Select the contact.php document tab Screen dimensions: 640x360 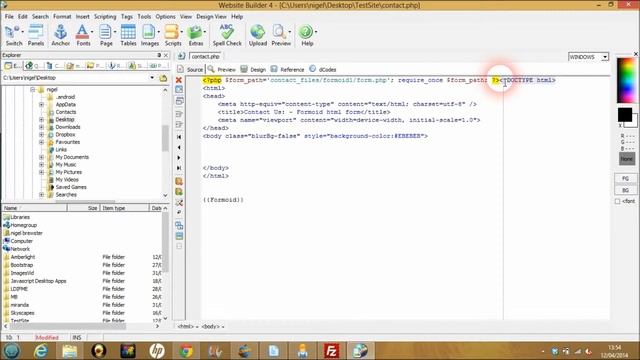(x=206, y=56)
